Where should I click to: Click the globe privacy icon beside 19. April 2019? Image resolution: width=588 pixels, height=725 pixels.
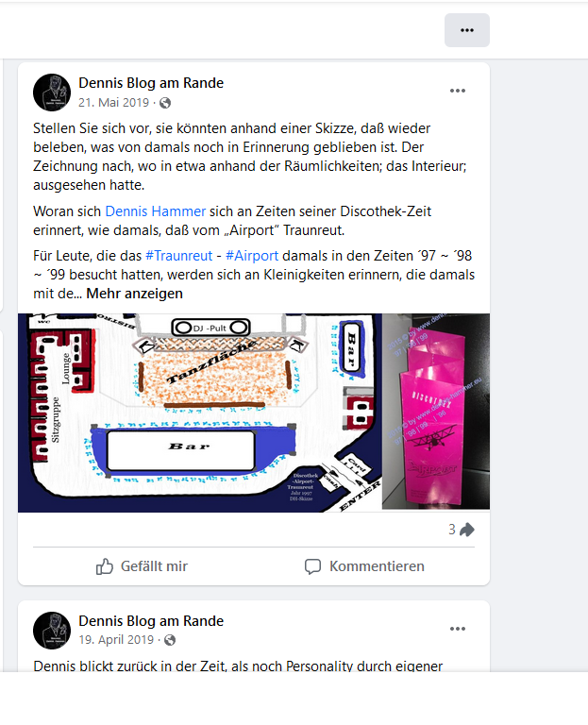coord(170,640)
